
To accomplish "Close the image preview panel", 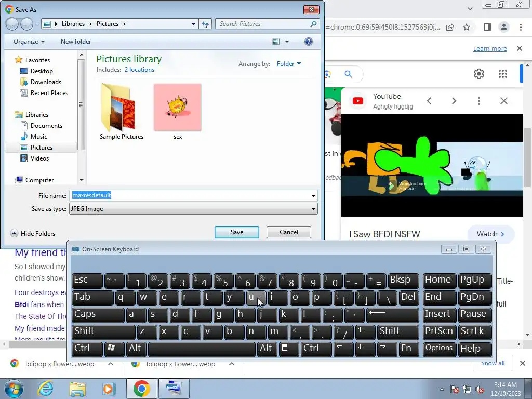I will pos(504,101).
